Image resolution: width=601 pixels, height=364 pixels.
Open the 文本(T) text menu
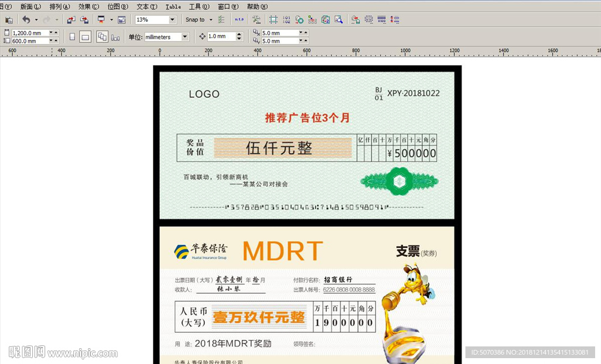[146, 6]
